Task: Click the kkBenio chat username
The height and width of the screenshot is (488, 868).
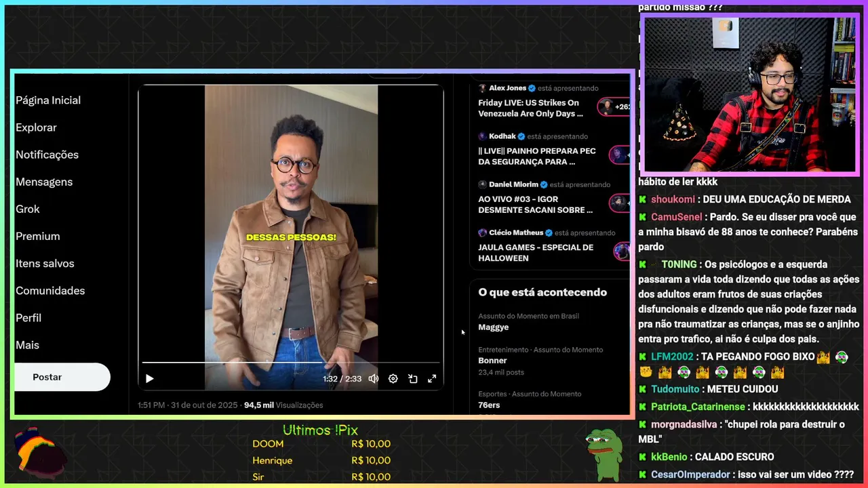Action: point(669,457)
